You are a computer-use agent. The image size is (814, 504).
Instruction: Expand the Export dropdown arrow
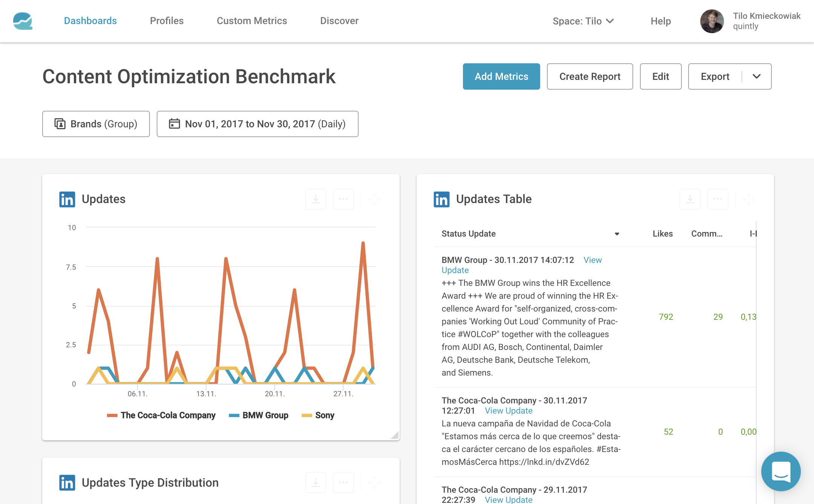(756, 76)
